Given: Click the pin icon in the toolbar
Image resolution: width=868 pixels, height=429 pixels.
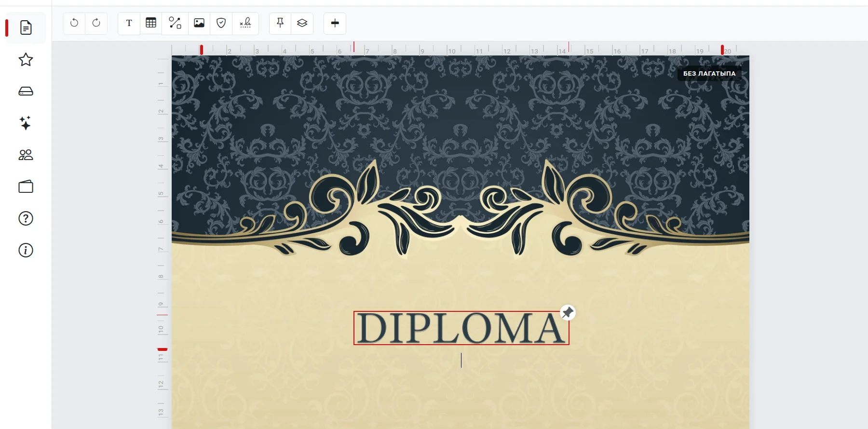Looking at the screenshot, I should [280, 23].
